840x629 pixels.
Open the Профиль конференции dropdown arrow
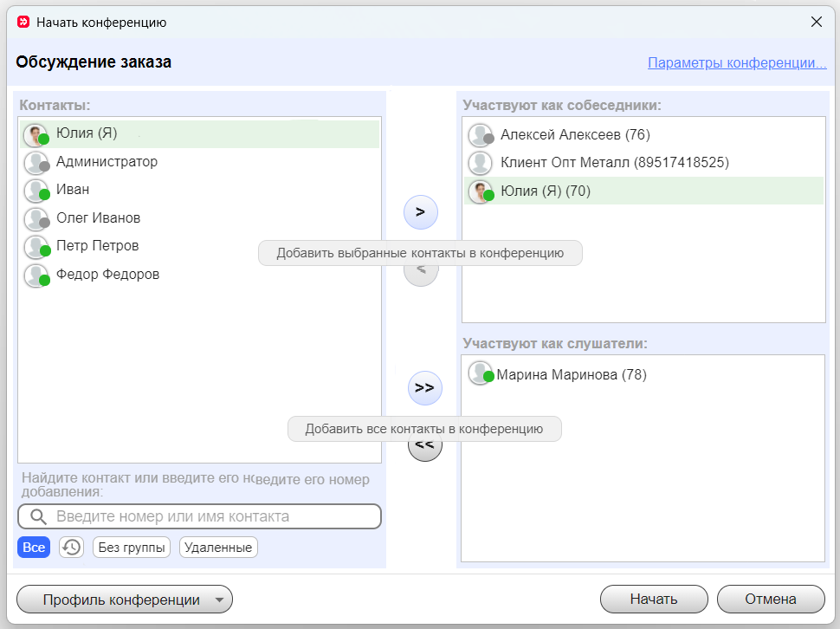coord(219,600)
